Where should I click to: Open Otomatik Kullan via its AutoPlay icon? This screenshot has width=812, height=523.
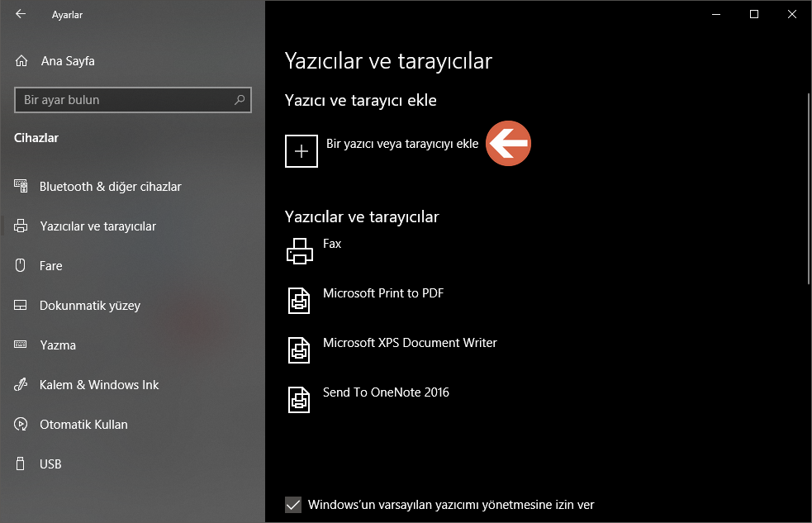tap(20, 424)
